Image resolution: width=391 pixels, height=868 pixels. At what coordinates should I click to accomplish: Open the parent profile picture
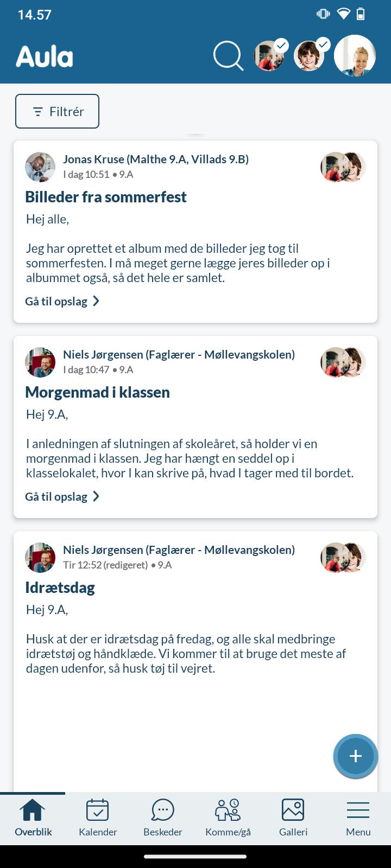click(x=355, y=56)
